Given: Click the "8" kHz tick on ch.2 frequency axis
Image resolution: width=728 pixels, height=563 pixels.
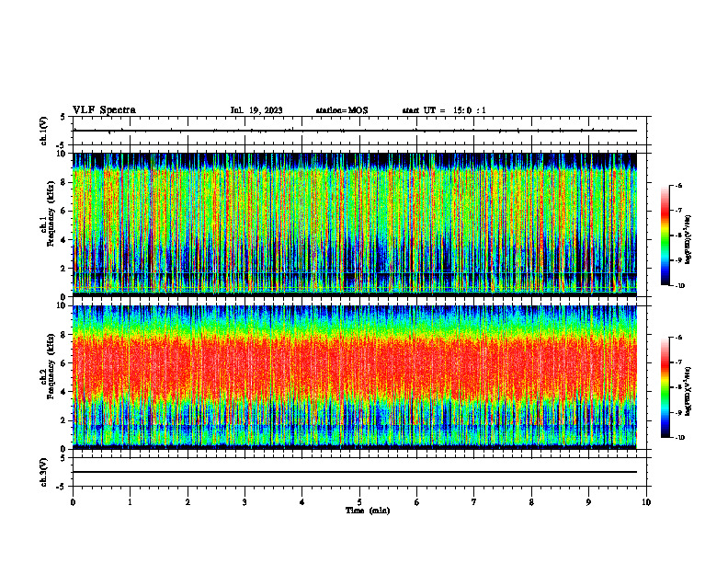Looking at the screenshot, I should pyautogui.click(x=64, y=335).
